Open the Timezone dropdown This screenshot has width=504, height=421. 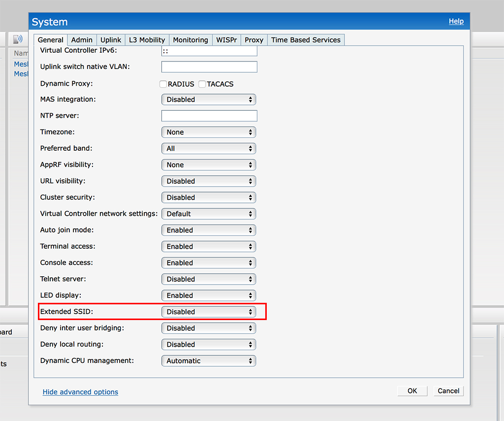[x=208, y=132]
